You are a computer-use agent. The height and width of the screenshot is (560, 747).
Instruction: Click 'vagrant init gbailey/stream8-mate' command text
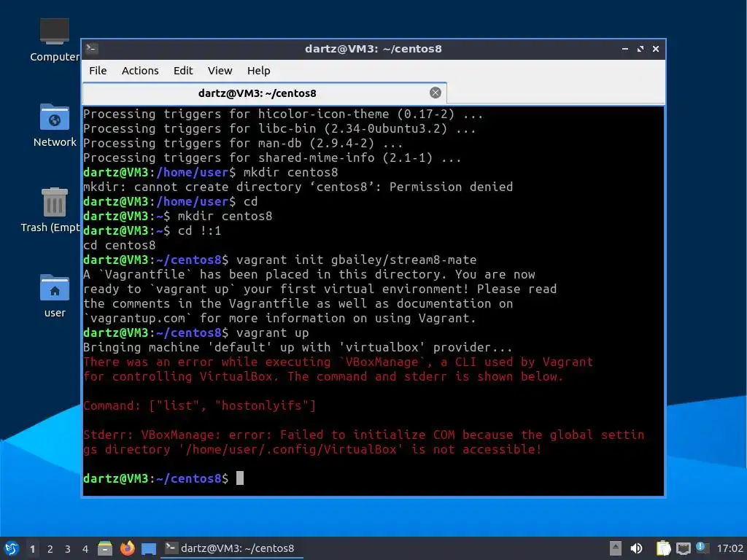356,260
